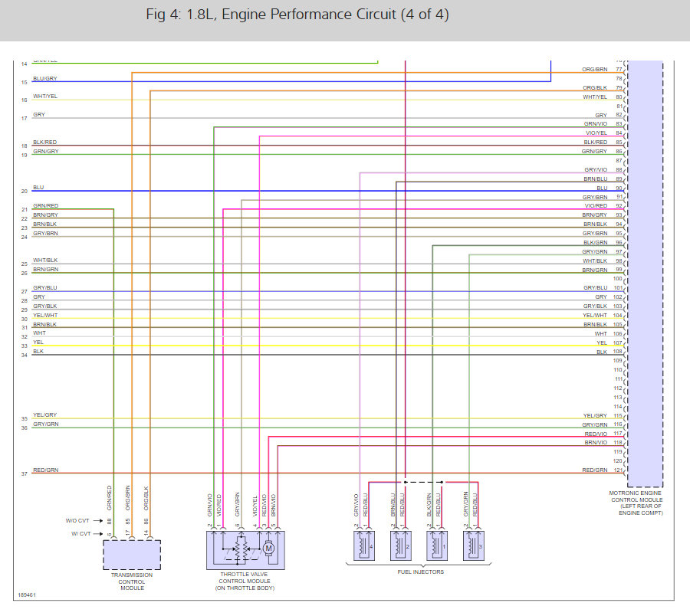Click vertical GRY/VIO label above injector 4

[x=356, y=505]
